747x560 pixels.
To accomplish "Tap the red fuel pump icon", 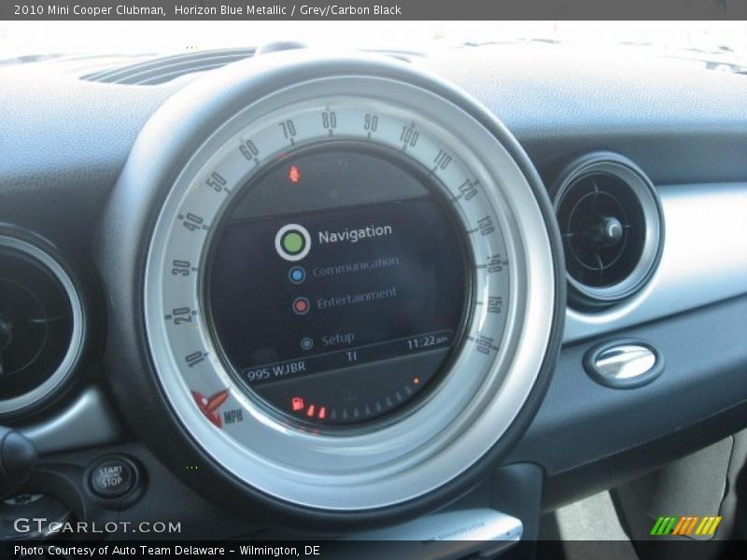I will tap(298, 404).
